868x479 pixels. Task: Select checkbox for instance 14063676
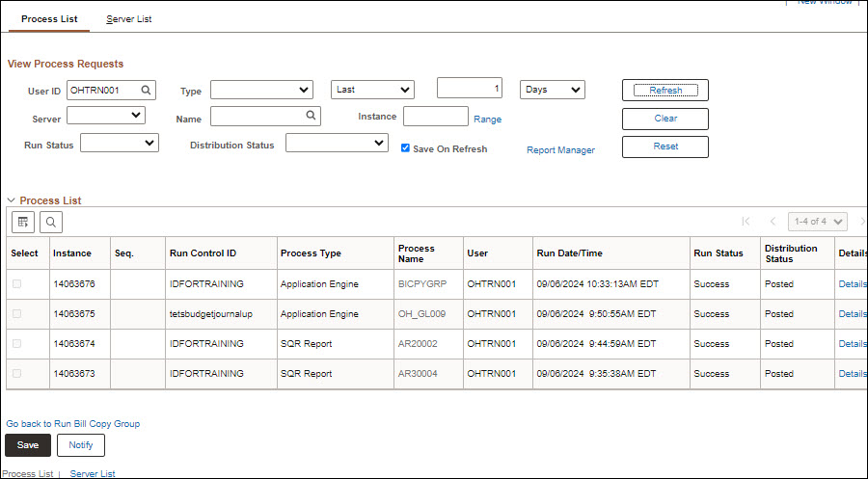pyautogui.click(x=16, y=284)
